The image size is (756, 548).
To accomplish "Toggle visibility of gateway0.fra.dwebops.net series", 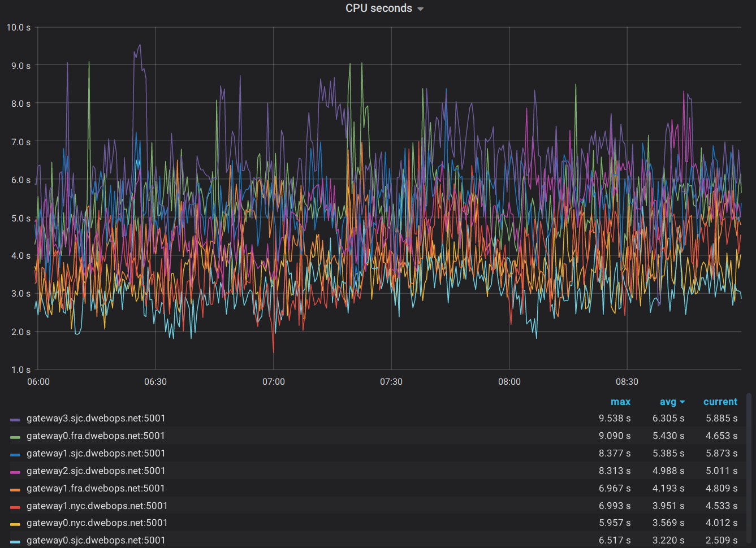I will 96,436.
